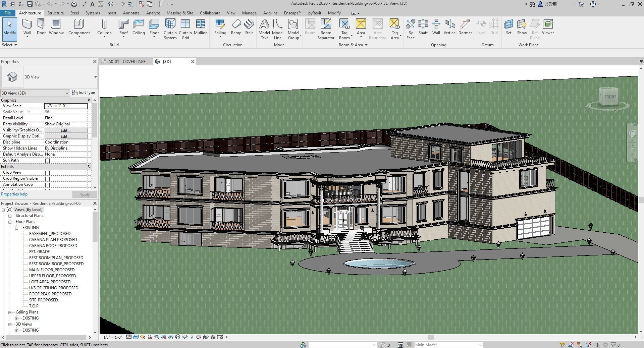
Task: Select the Door tool
Action: pos(41,27)
